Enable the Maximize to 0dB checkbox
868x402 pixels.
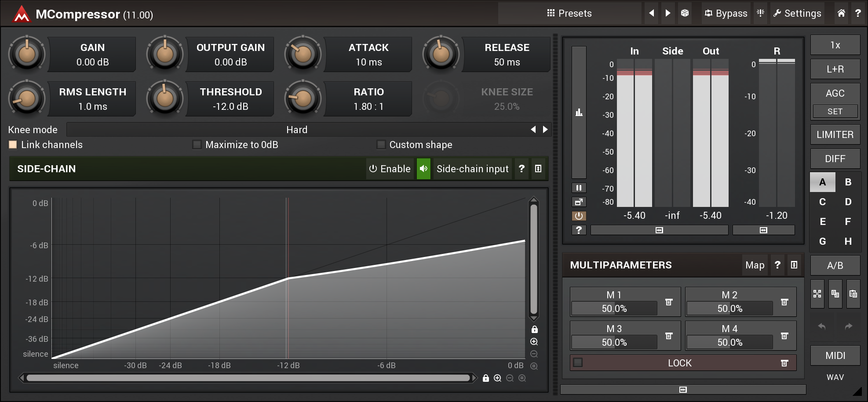[x=197, y=145]
